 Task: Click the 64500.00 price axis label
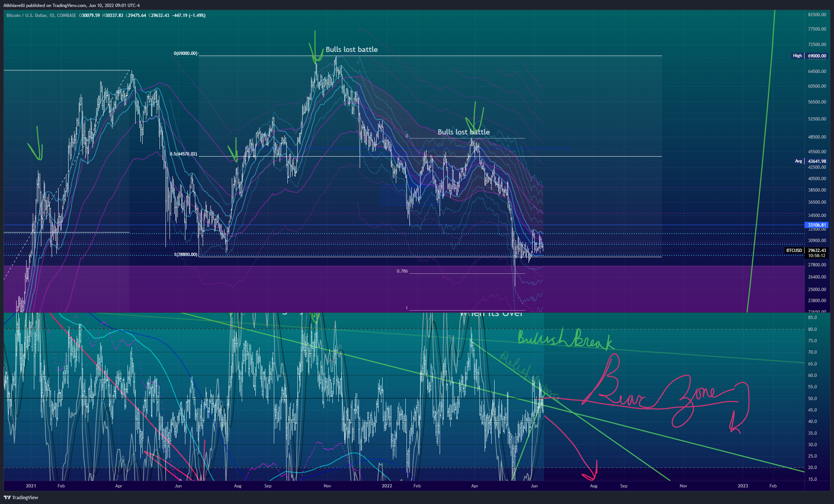(817, 71)
